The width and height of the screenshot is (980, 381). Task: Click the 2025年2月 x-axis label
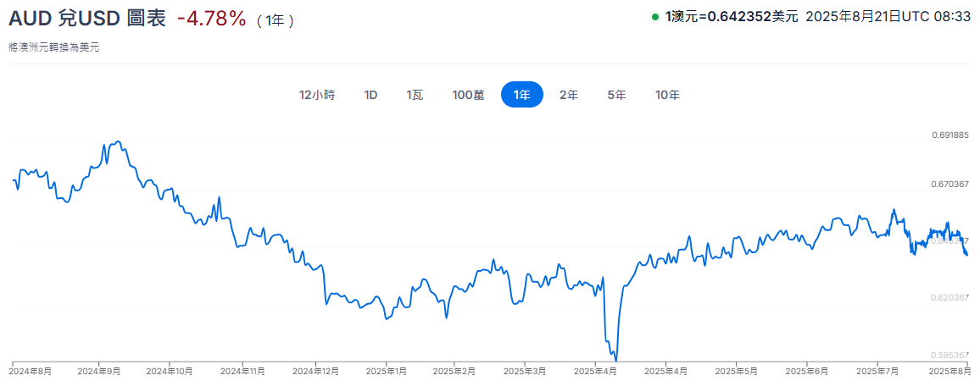[x=455, y=371]
